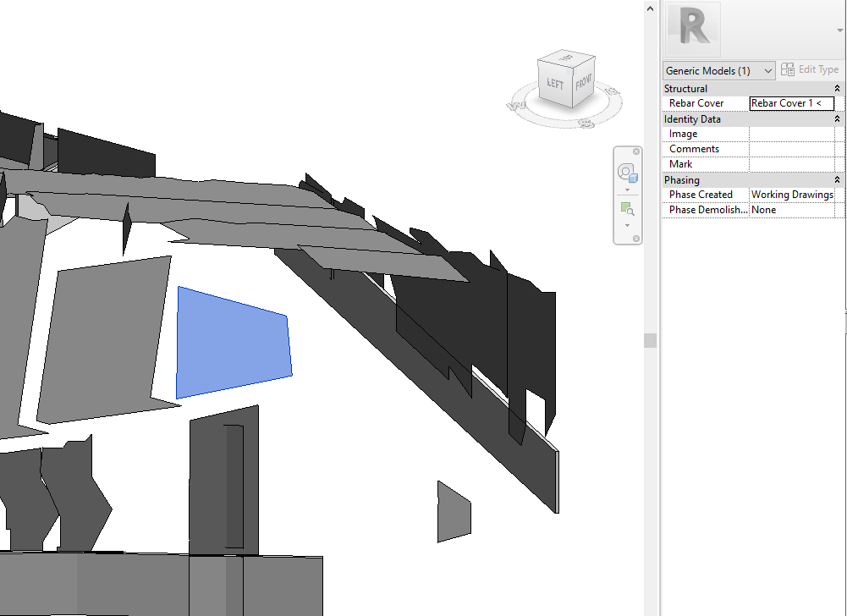
Task: Expand the SteeringWheels options arrow
Action: point(627,188)
